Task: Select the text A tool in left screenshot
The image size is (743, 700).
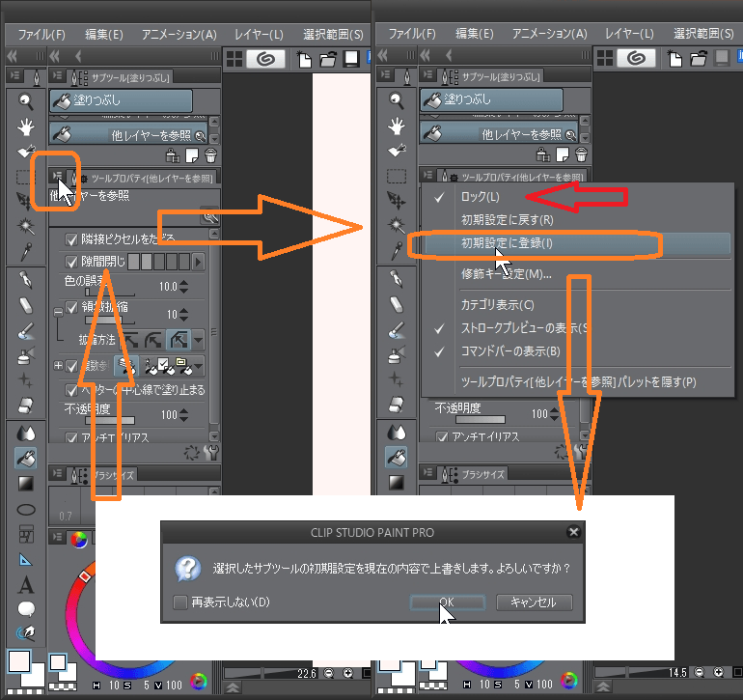Action: (x=26, y=585)
